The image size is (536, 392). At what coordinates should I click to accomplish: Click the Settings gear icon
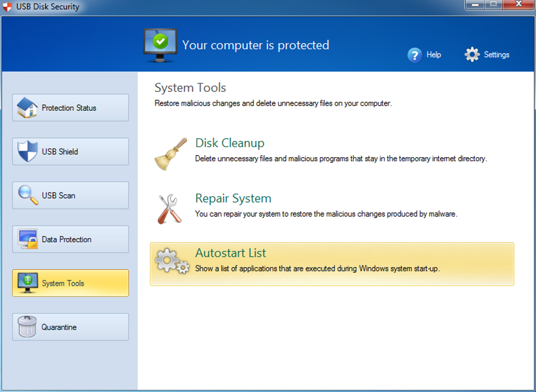tap(472, 55)
